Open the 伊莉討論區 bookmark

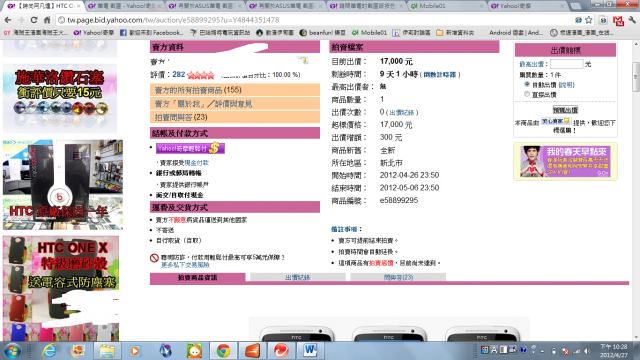[x=411, y=33]
